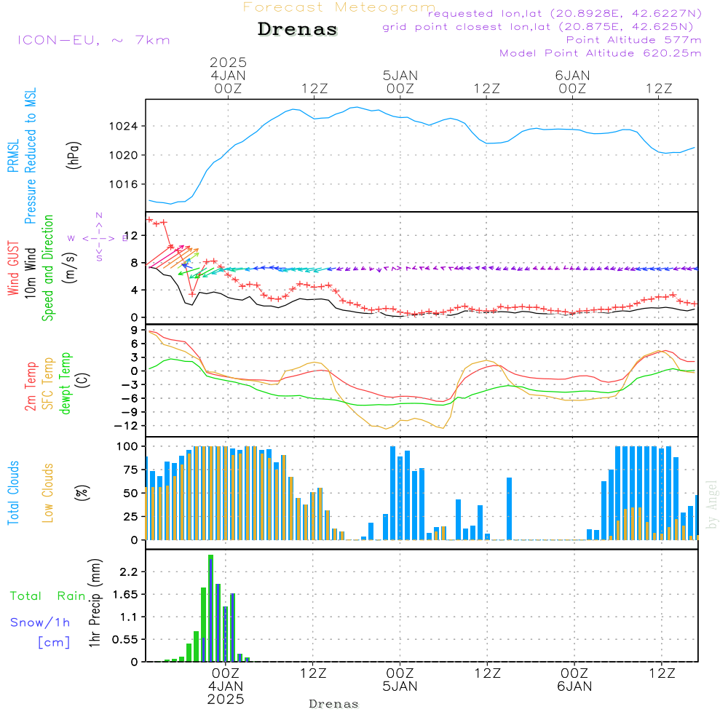Click the "(m/s)" unit label
728x728 pixels.
click(x=70, y=268)
